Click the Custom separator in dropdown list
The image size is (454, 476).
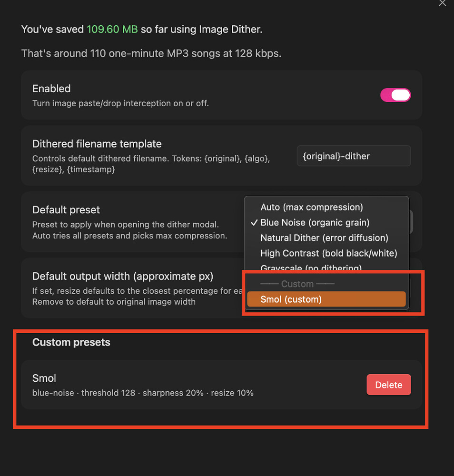298,284
